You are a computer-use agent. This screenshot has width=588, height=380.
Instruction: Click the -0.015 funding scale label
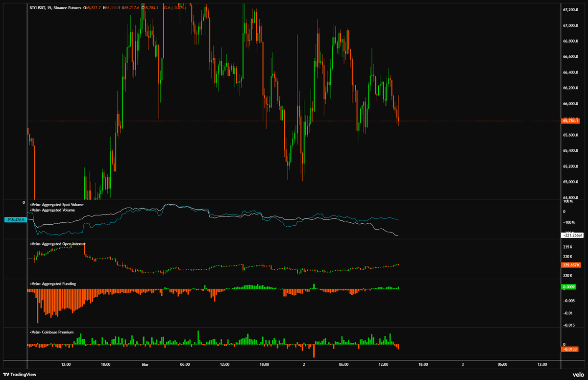[569, 325]
